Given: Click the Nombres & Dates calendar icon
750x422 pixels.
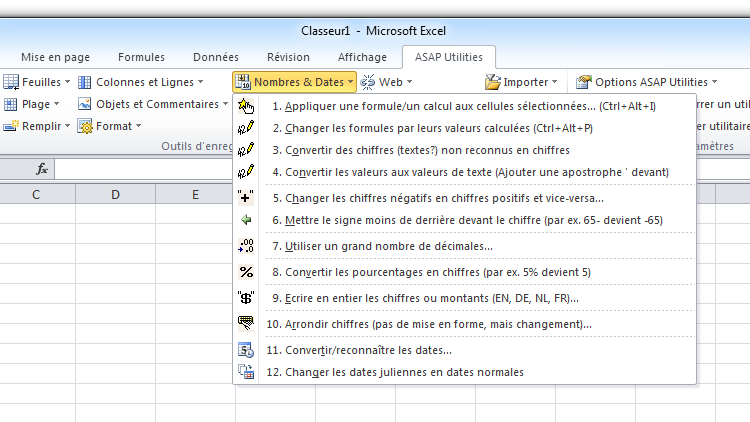Looking at the screenshot, I should tap(243, 82).
